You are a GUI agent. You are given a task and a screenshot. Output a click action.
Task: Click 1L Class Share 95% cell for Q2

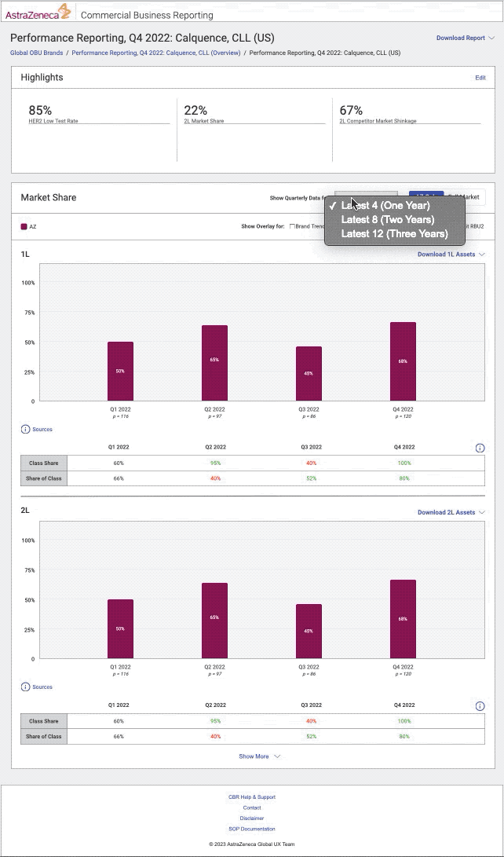coord(215,463)
